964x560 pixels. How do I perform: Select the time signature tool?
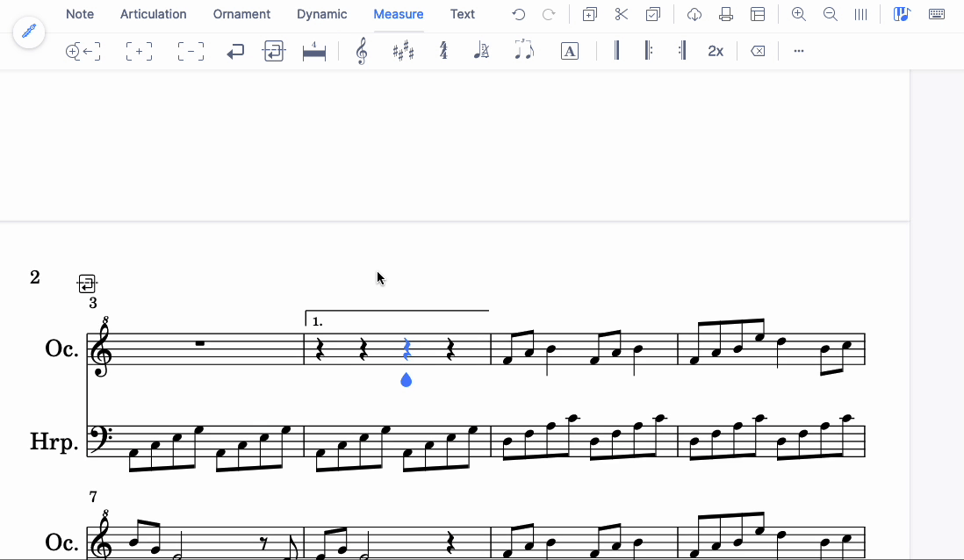(443, 50)
